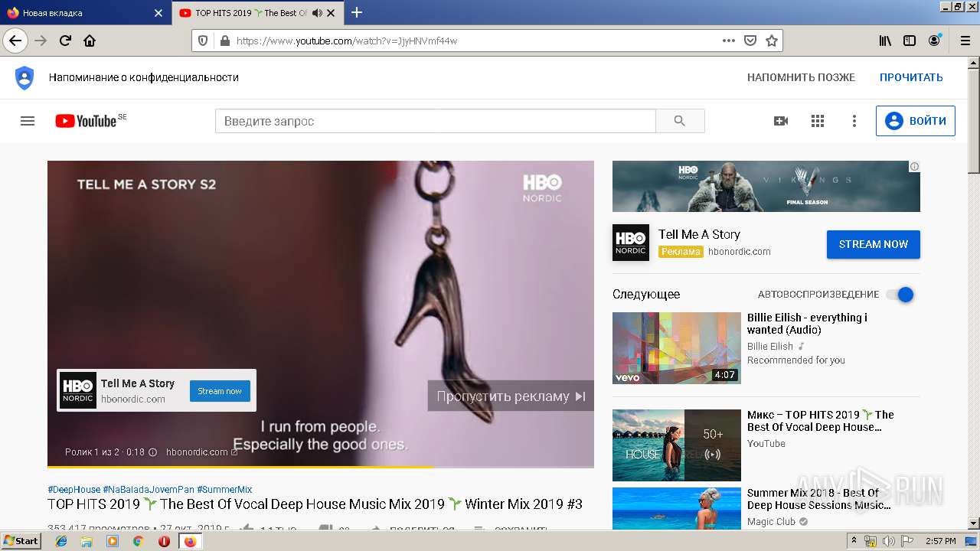
Task: Switch to the Новая вкладка tab
Action: (x=85, y=13)
